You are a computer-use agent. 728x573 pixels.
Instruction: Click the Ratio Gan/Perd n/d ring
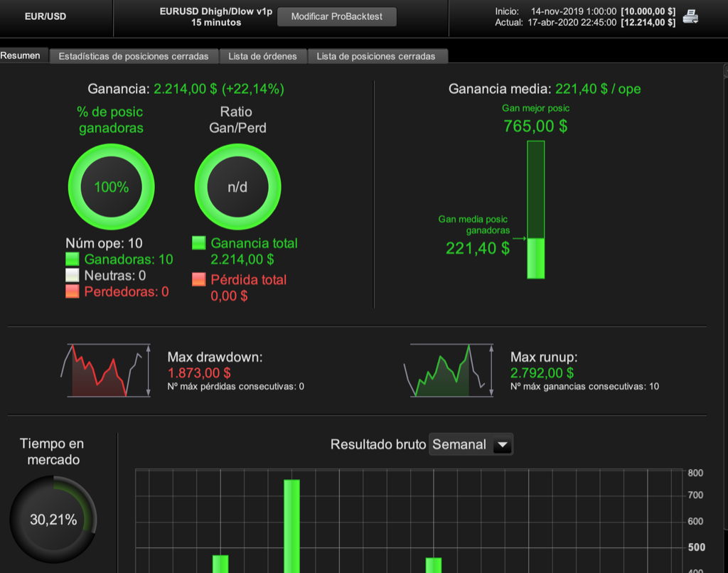[x=237, y=187]
